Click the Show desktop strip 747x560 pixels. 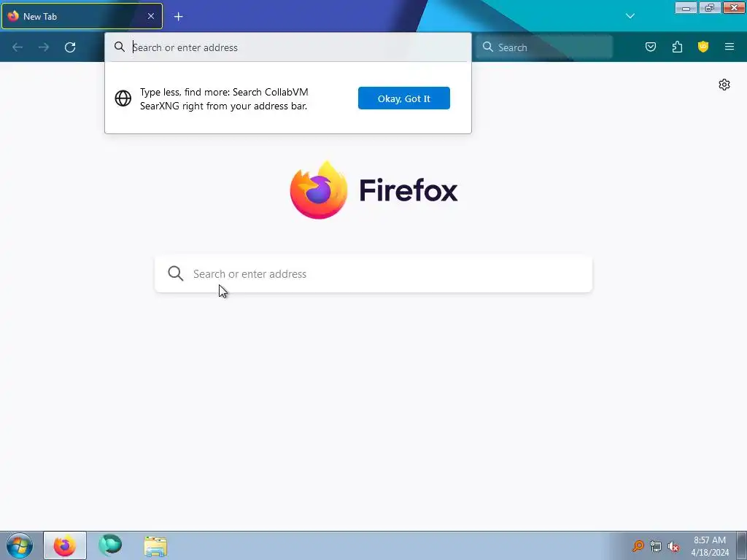tap(741, 545)
